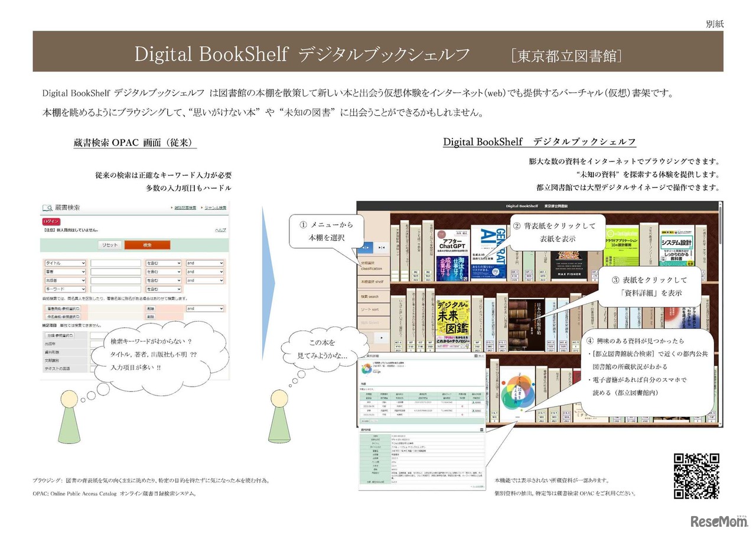Select 検索 search in the BookShelf sidebar
The width and height of the screenshot is (756, 535).
tap(373, 296)
